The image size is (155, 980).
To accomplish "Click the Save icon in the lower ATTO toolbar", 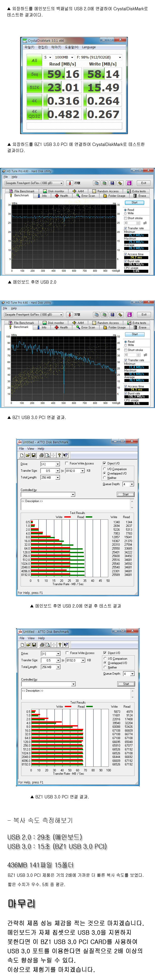I will (x=34, y=645).
